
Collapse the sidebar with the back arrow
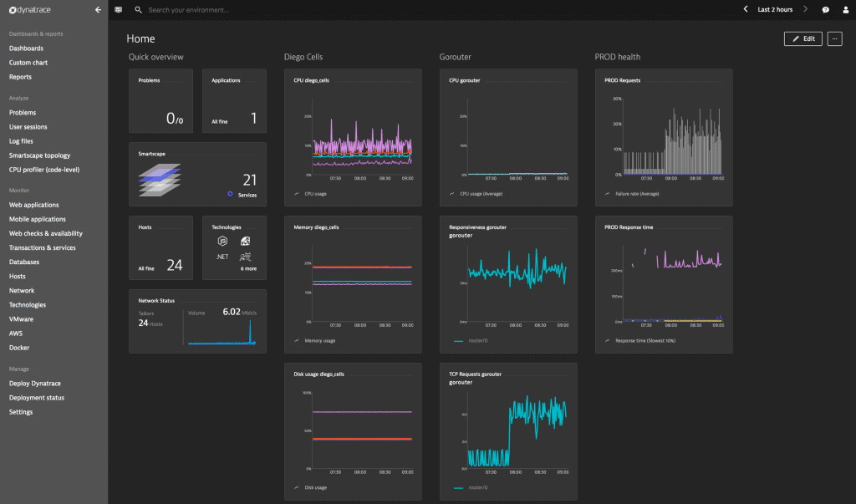[98, 10]
